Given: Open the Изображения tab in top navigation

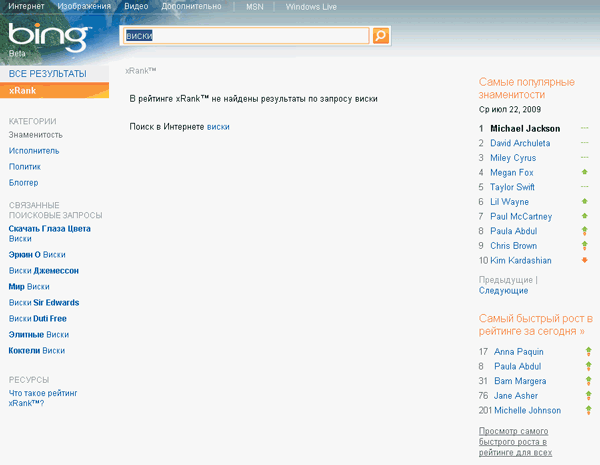Looking at the screenshot, I should pyautogui.click(x=86, y=7).
